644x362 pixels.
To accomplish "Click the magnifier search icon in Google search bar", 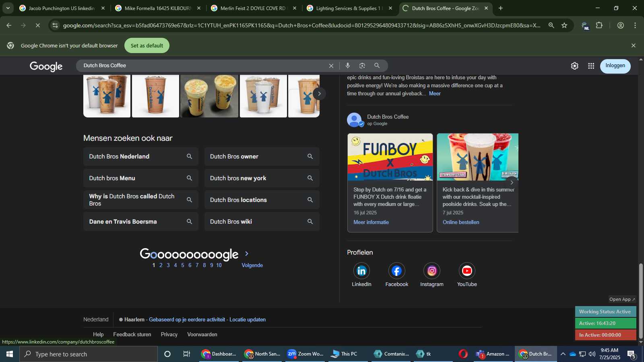I will (x=377, y=66).
